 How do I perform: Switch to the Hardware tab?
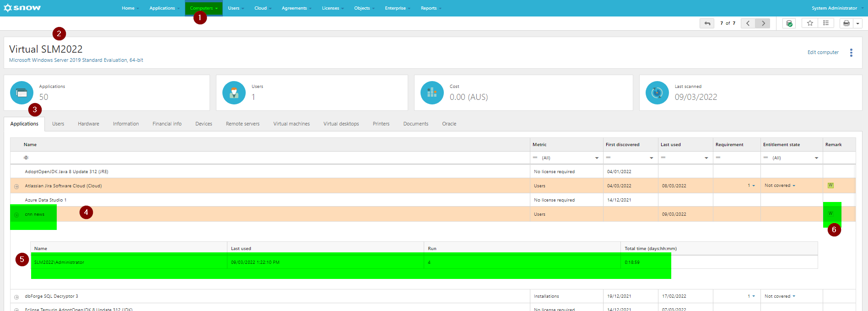coord(88,124)
